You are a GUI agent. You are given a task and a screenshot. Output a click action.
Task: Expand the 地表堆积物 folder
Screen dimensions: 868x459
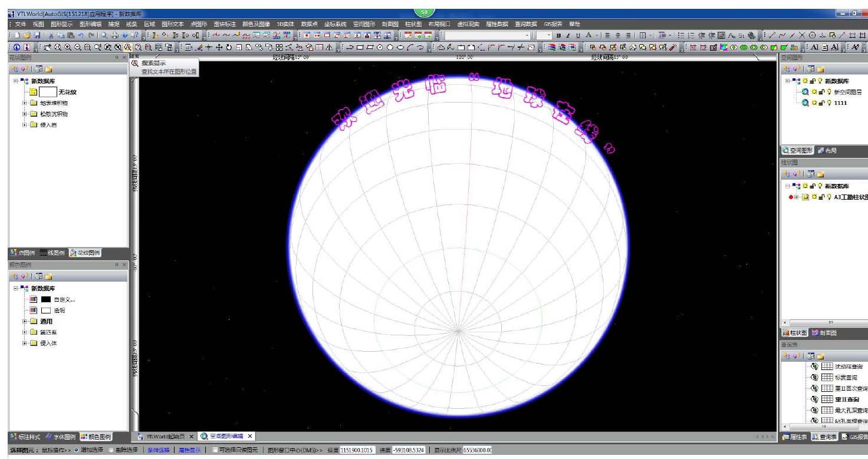pyautogui.click(x=25, y=103)
